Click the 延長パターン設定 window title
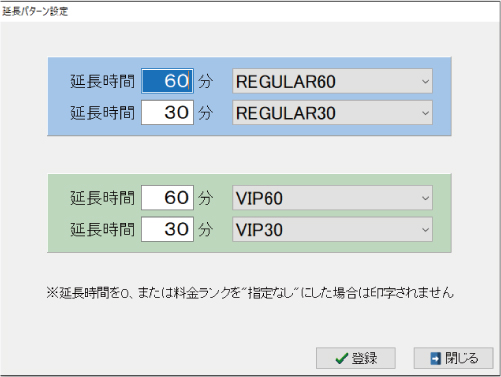 click(35, 11)
